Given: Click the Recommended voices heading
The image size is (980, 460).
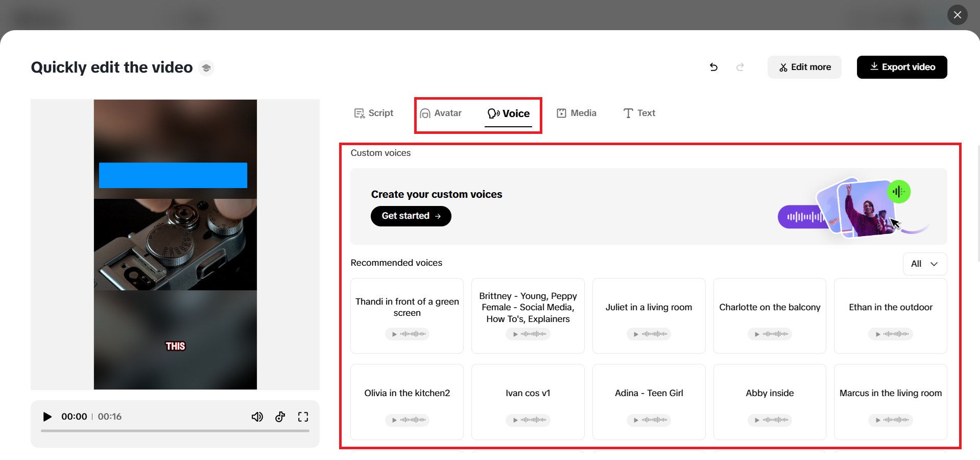Looking at the screenshot, I should (396, 263).
